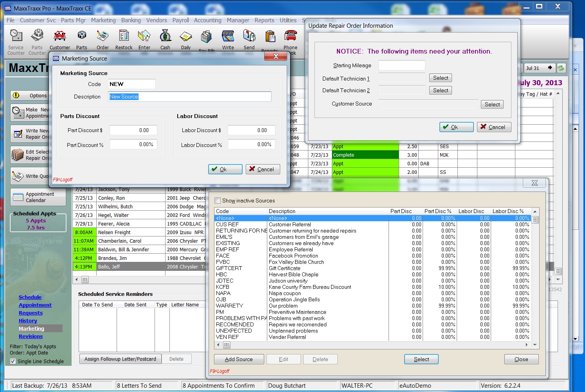Toggle Show inactive Sources checkbox
The width and height of the screenshot is (585, 392).
(218, 200)
